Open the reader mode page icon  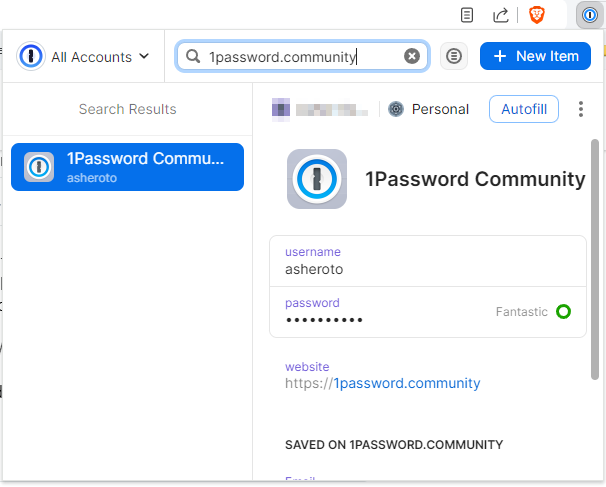(467, 15)
